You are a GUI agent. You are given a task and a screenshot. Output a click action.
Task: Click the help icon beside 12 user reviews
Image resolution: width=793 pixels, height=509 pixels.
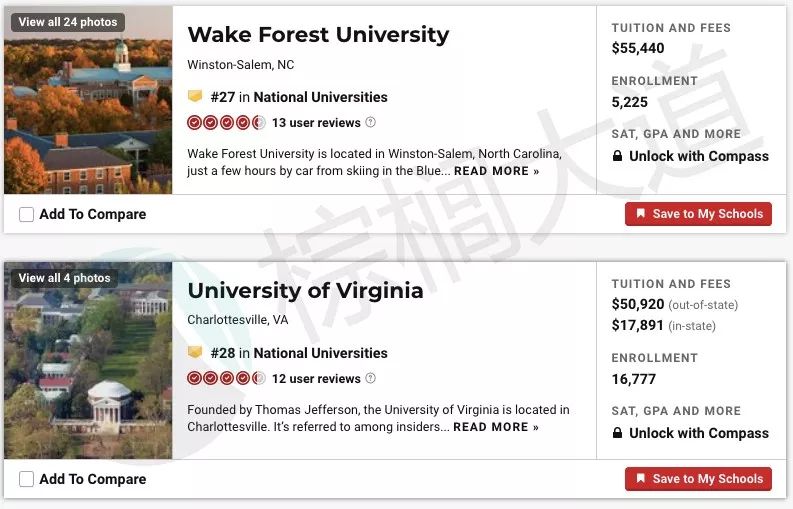[371, 378]
